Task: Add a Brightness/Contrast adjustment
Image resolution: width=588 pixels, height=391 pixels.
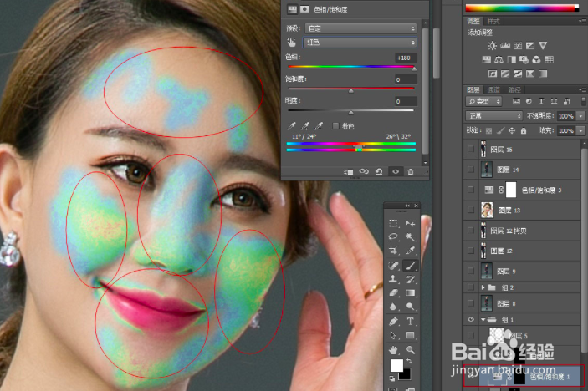Action: click(x=492, y=46)
